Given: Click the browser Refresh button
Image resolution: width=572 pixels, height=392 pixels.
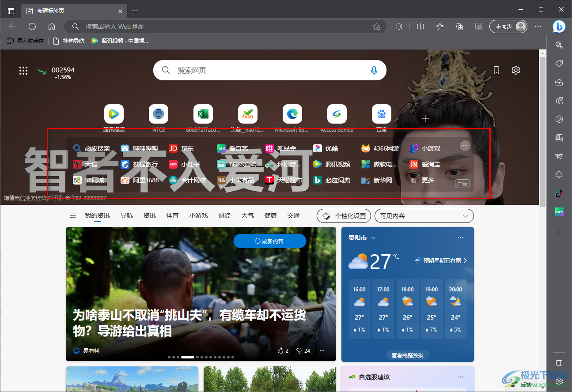Looking at the screenshot, I should (32, 26).
